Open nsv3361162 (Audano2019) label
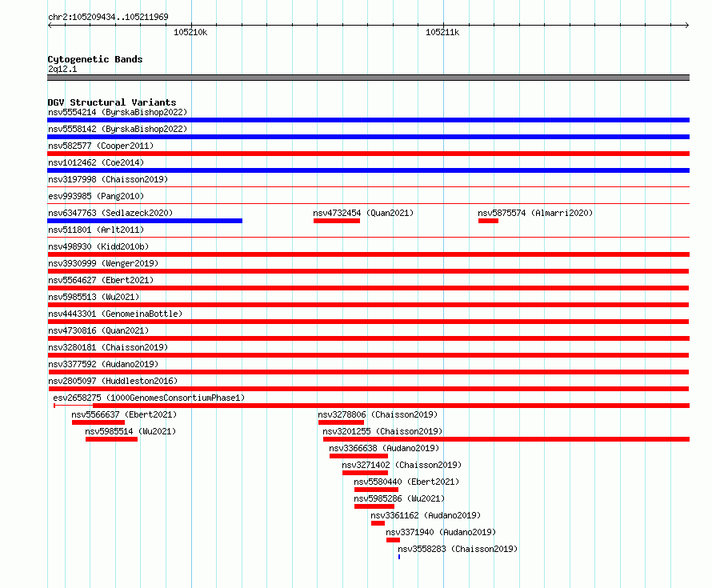This screenshot has height=588, width=712. [x=426, y=515]
